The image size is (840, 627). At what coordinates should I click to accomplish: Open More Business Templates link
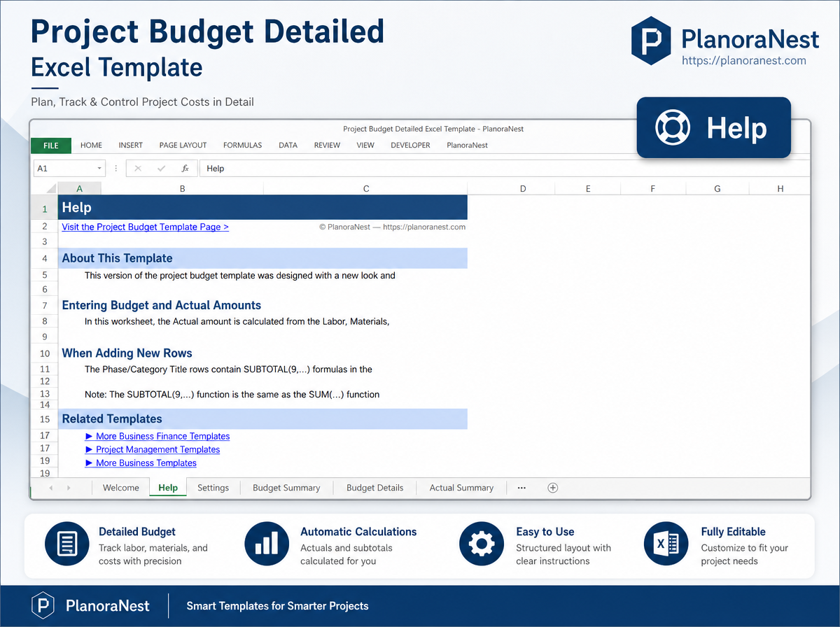click(141, 463)
